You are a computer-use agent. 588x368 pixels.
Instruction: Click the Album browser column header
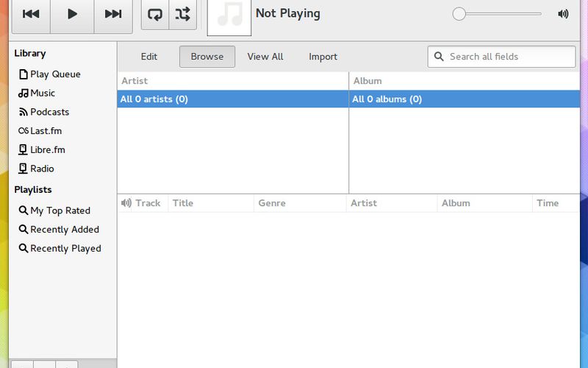point(465,81)
